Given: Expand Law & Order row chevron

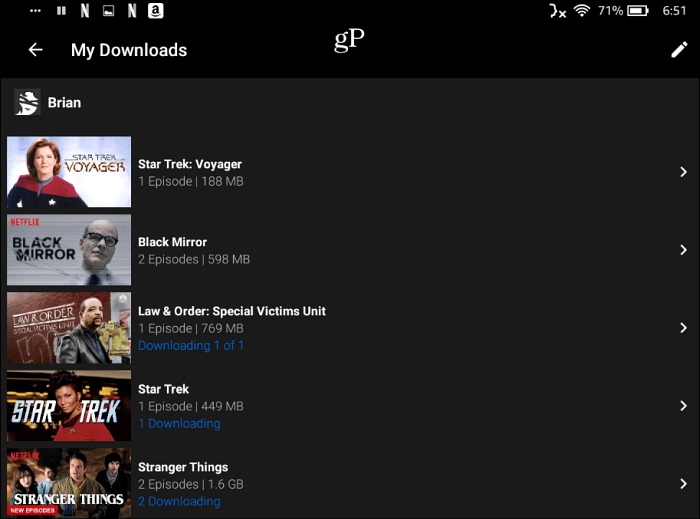Looking at the screenshot, I should click(x=683, y=328).
